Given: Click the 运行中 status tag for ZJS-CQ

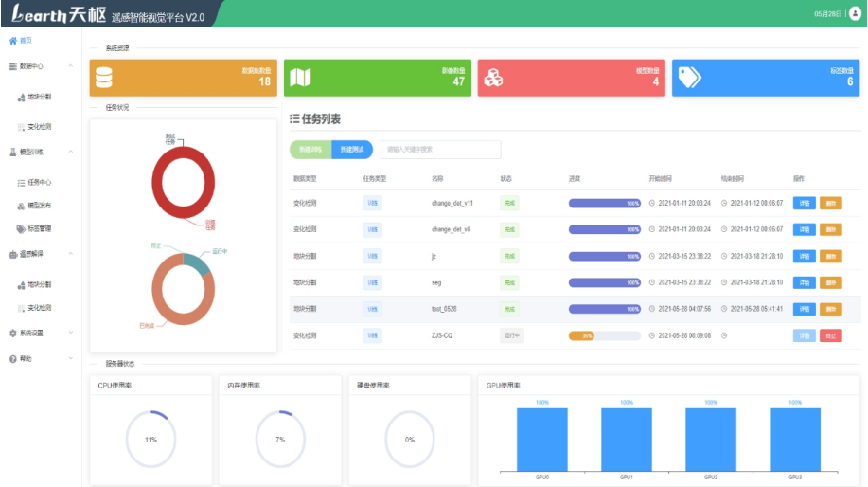Looking at the screenshot, I should tap(511, 335).
